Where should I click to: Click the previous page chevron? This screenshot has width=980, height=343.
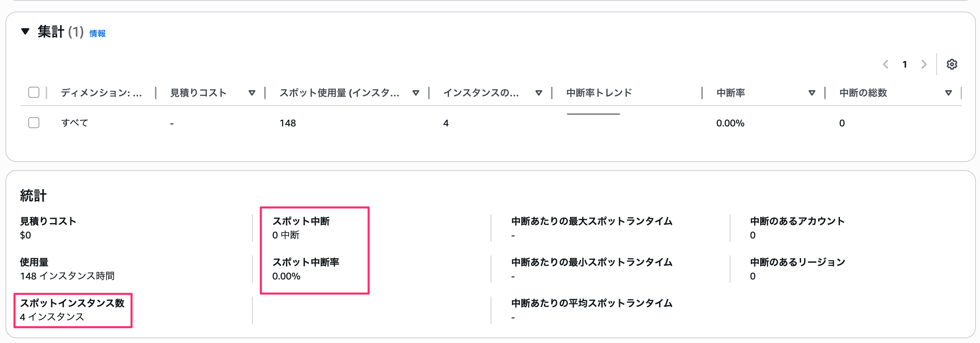tap(886, 64)
